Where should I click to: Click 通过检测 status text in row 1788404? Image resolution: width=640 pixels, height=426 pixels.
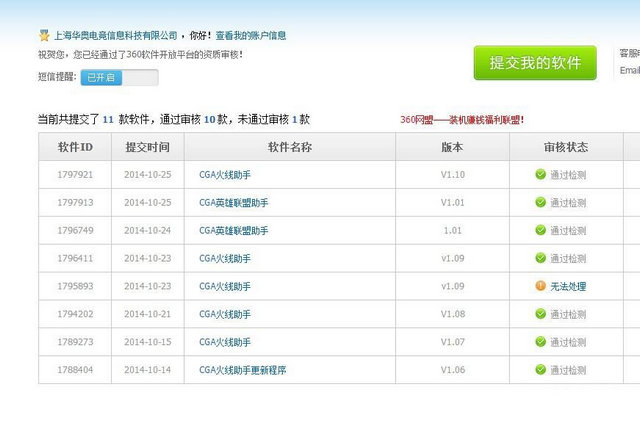point(568,370)
